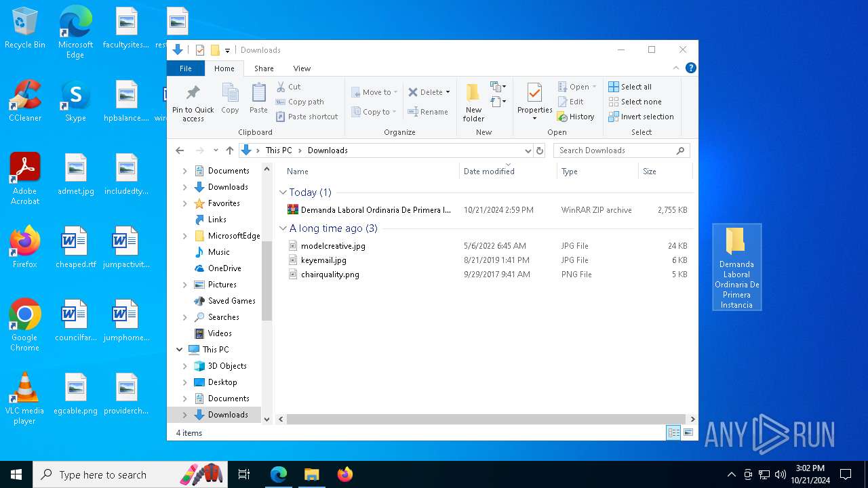
Task: Open the Quick Access Toolbar customize dropdown
Action: pyautogui.click(x=227, y=50)
